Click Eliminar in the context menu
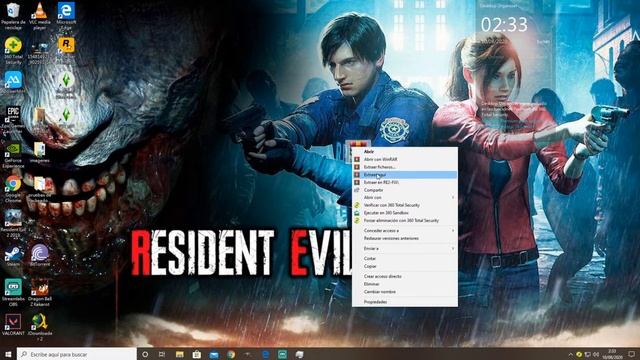Viewport: 640px width, 360px height. coord(404,284)
